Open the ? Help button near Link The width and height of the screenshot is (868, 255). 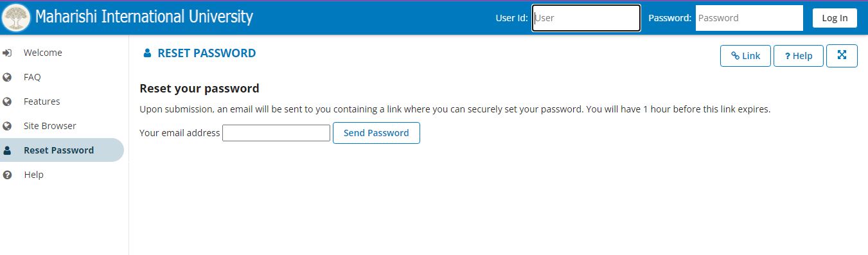point(799,56)
